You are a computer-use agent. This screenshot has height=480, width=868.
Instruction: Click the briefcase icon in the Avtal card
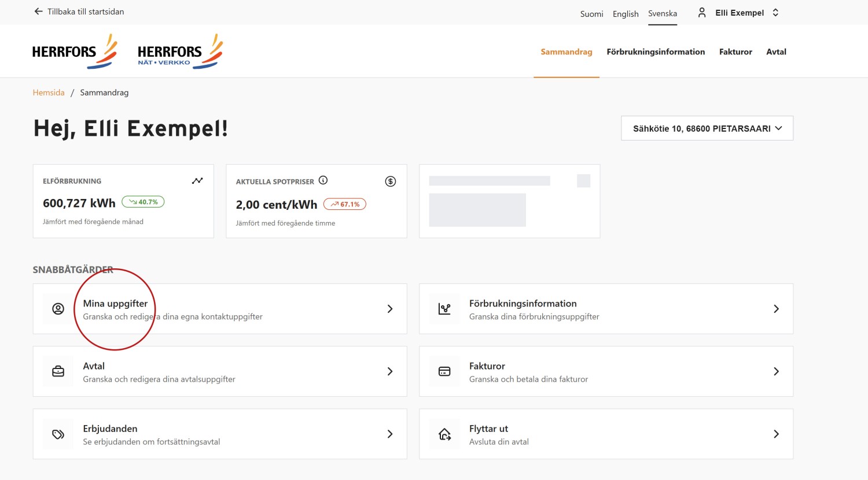click(x=58, y=371)
